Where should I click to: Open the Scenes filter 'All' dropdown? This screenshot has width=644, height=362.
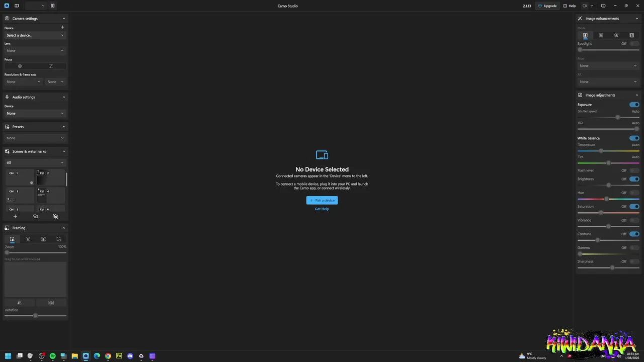[35, 162]
